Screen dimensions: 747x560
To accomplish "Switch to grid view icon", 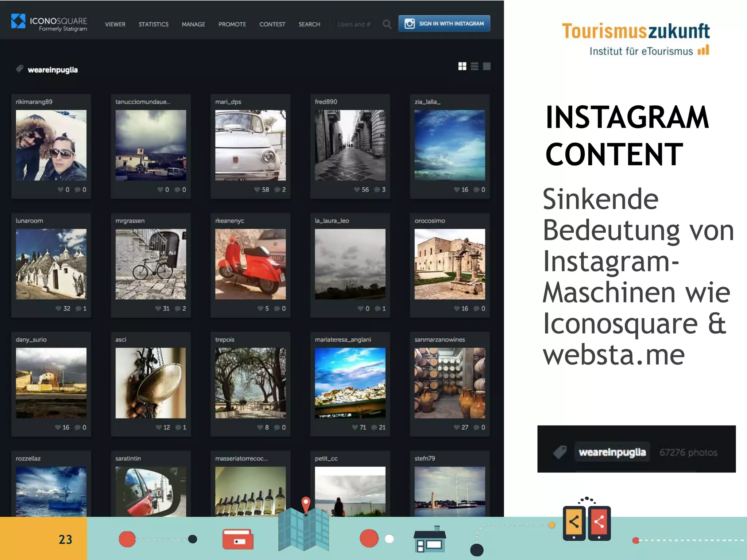I will tap(462, 66).
